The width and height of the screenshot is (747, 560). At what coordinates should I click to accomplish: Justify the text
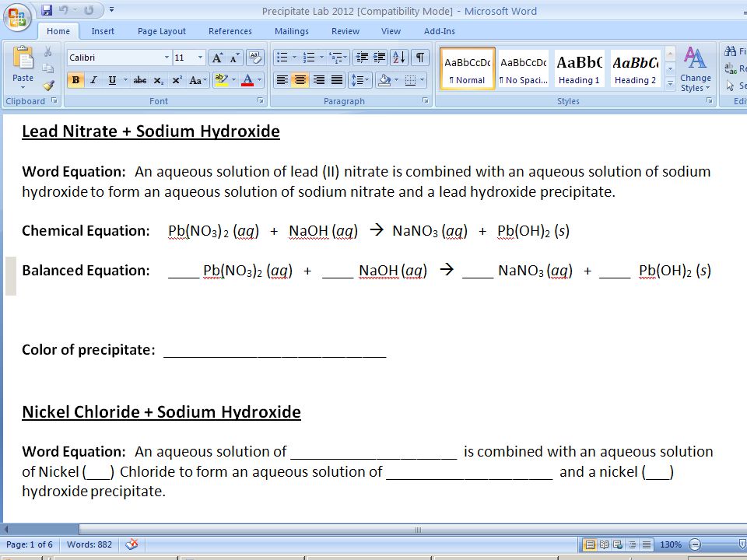point(336,80)
